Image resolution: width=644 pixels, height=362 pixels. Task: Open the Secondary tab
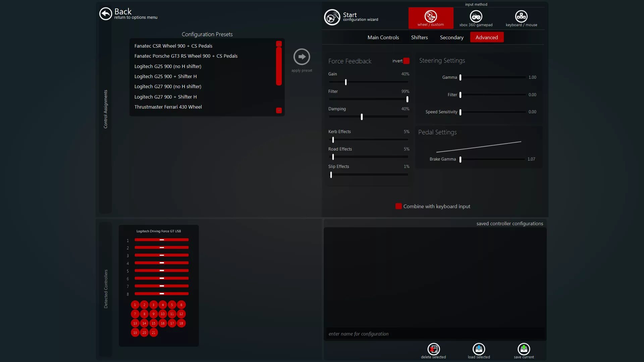451,38
